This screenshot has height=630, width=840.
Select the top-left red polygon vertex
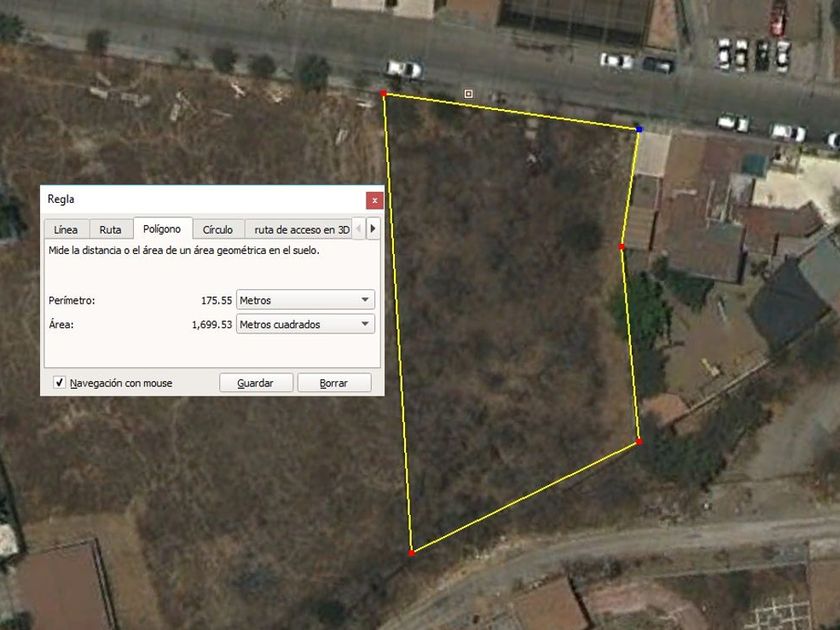click(x=384, y=94)
